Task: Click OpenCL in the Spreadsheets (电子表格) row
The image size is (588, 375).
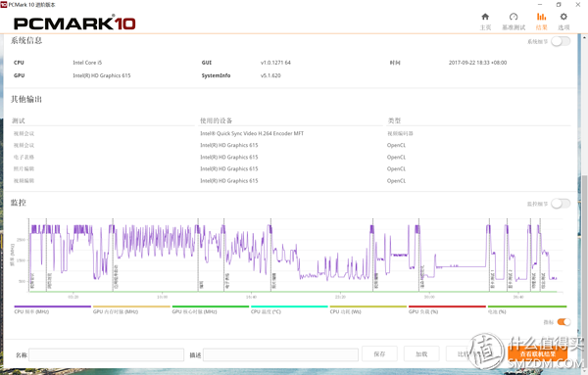Action: pos(396,157)
